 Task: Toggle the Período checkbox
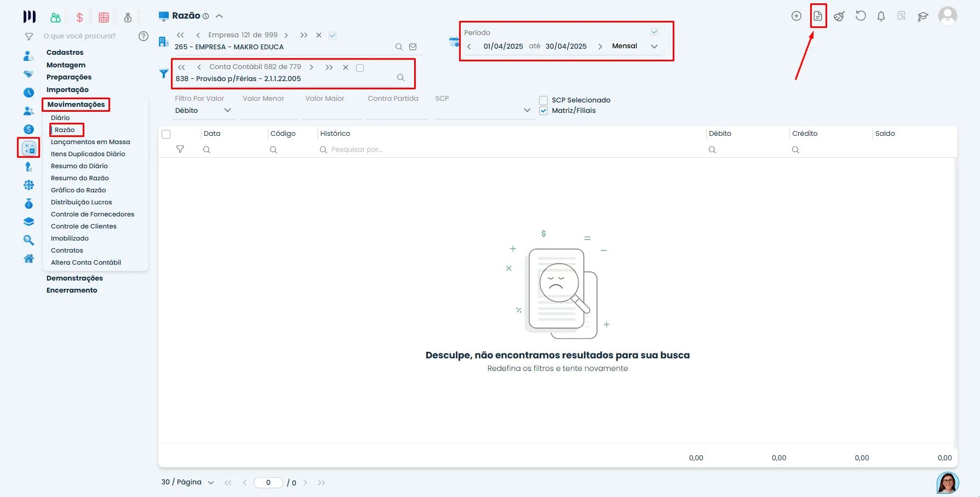[655, 32]
